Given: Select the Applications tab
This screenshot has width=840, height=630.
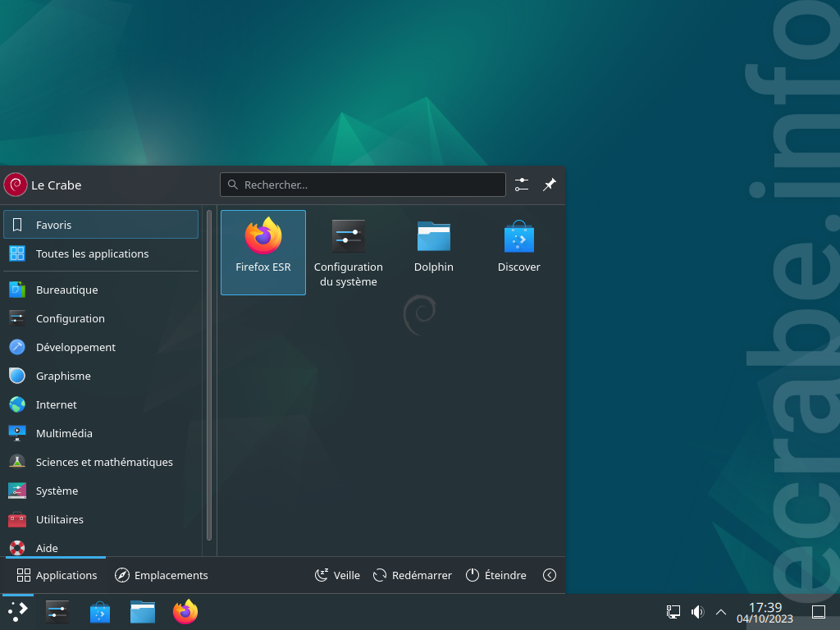Looking at the screenshot, I should pyautogui.click(x=57, y=575).
